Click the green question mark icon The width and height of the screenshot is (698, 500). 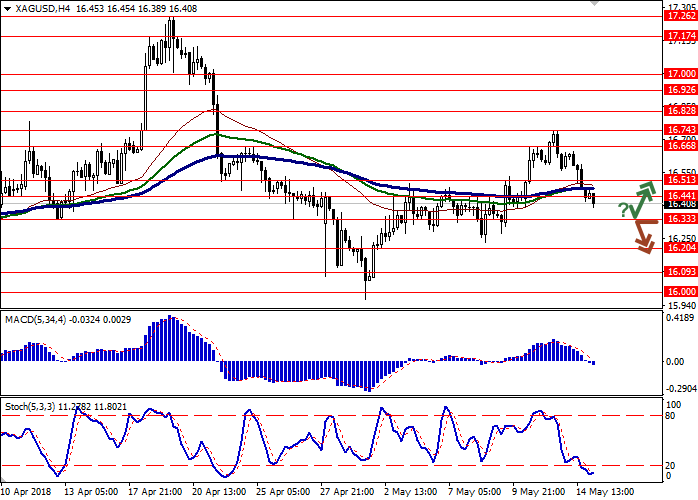pos(623,209)
